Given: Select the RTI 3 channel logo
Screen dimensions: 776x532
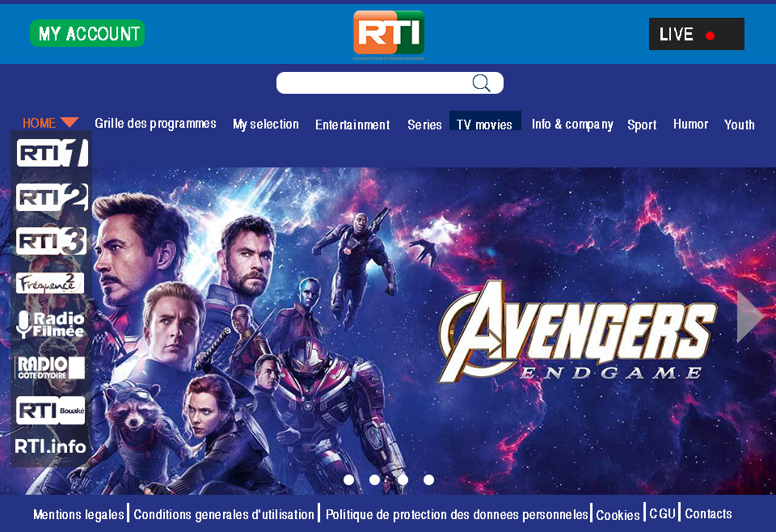Looking at the screenshot, I should click(52, 240).
